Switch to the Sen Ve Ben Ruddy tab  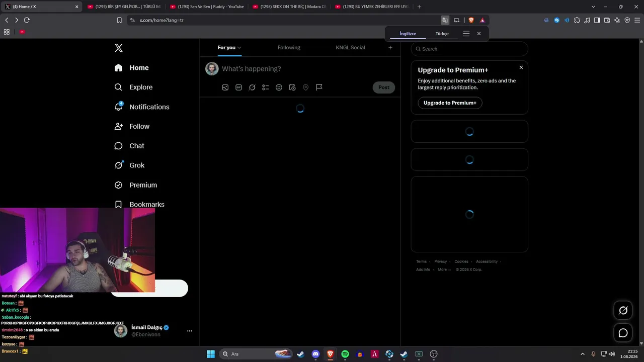click(x=206, y=7)
